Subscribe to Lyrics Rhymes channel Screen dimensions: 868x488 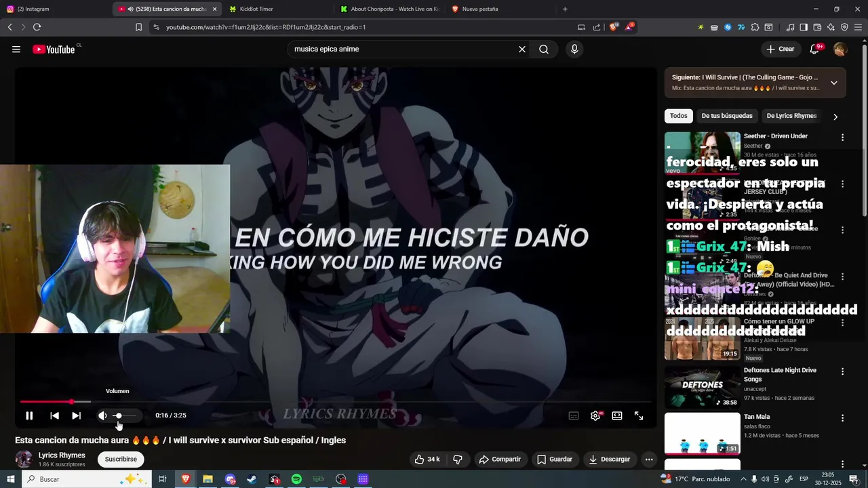121,460
